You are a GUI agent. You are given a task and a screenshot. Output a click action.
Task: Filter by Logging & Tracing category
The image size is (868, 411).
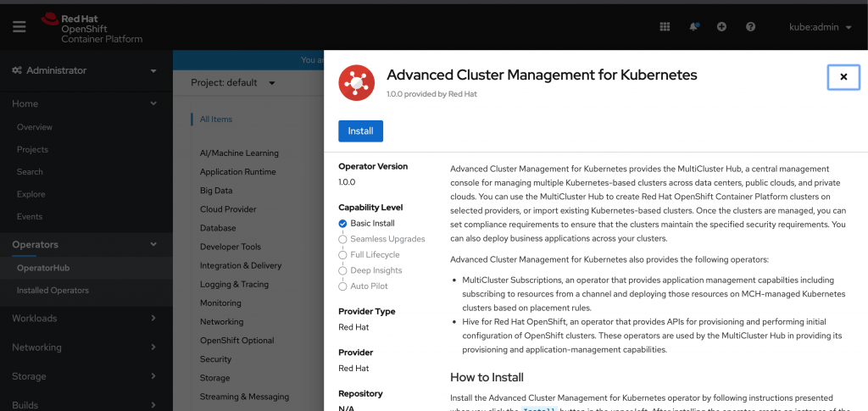pos(234,285)
